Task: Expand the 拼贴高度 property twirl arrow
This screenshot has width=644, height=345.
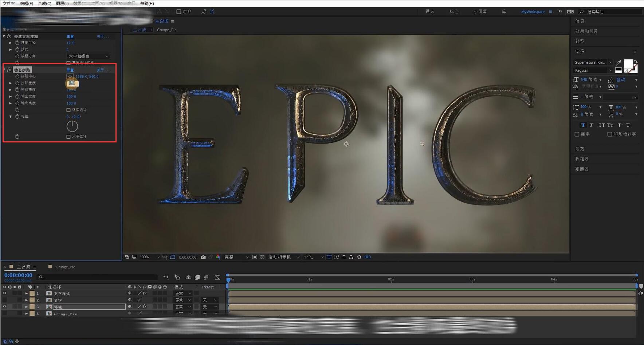Action: [x=11, y=90]
